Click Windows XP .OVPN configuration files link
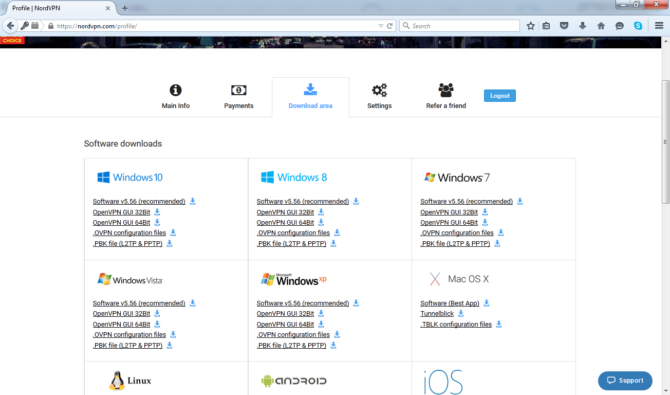The width and height of the screenshot is (670, 395). [x=293, y=335]
